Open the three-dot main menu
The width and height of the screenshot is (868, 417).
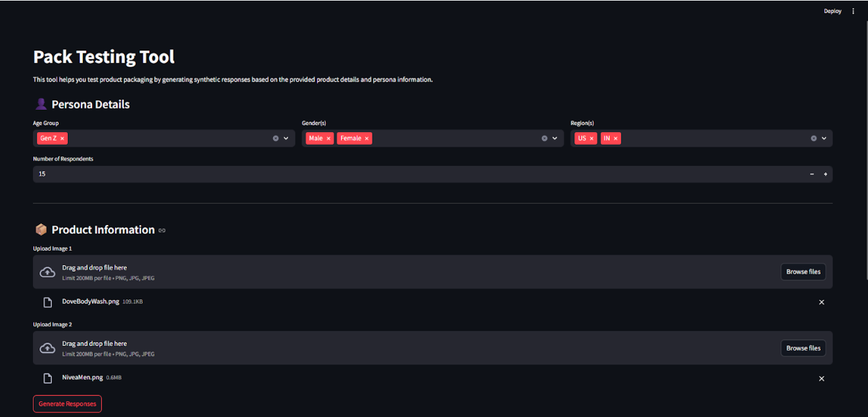(x=854, y=11)
